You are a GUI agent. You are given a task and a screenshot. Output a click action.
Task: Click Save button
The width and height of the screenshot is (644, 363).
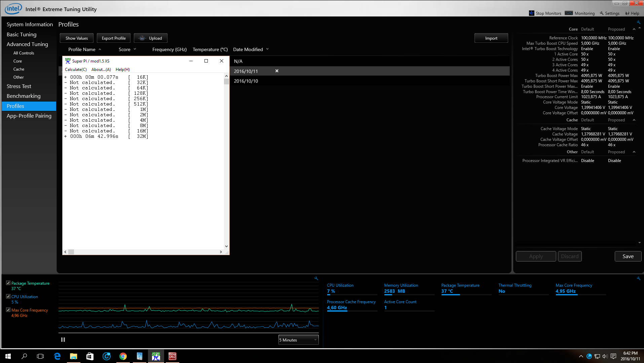coord(628,256)
